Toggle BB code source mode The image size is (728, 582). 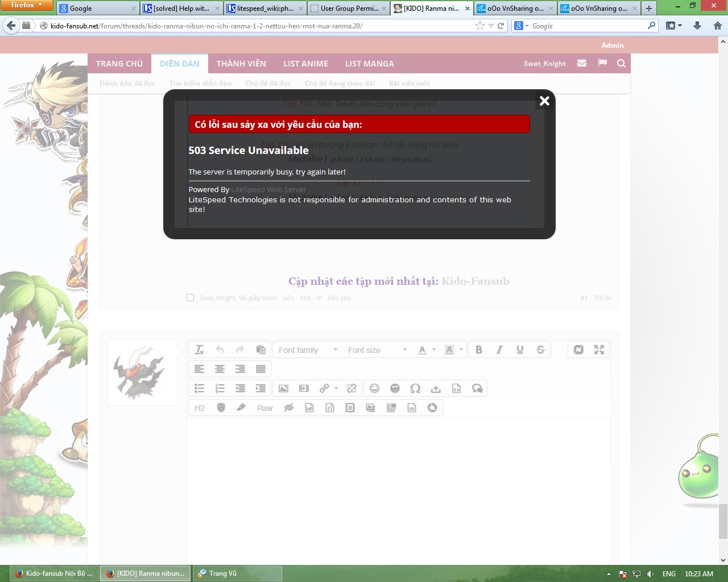tap(578, 350)
